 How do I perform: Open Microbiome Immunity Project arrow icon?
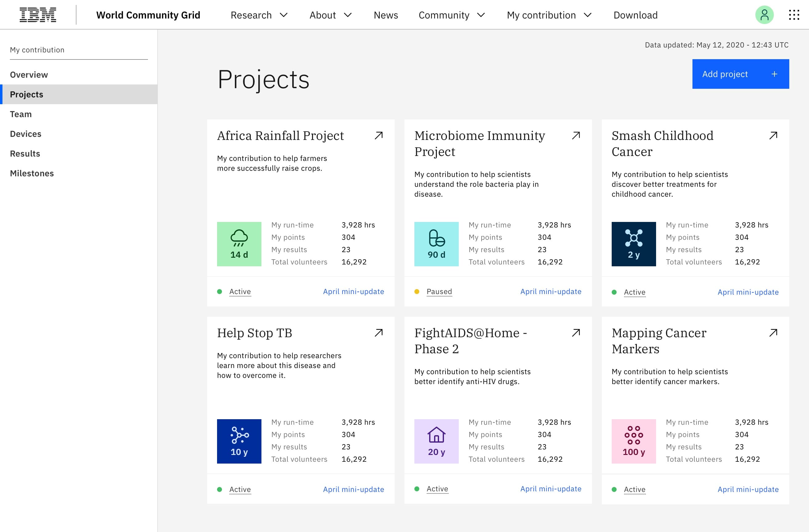tap(576, 136)
